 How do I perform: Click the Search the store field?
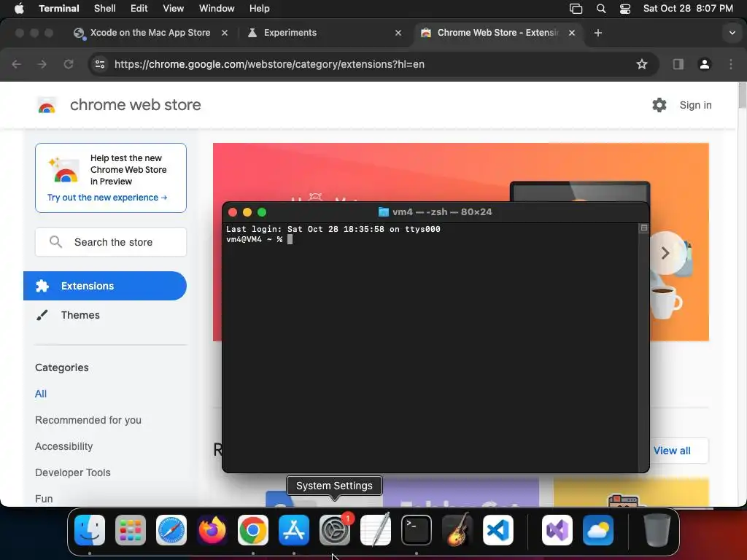[111, 242]
